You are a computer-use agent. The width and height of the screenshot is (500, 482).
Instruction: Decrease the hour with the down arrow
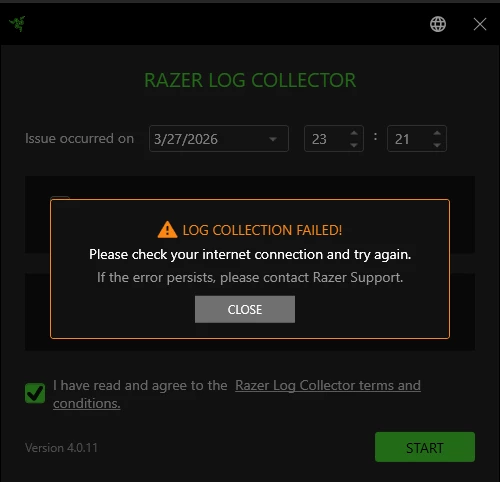pyautogui.click(x=354, y=145)
